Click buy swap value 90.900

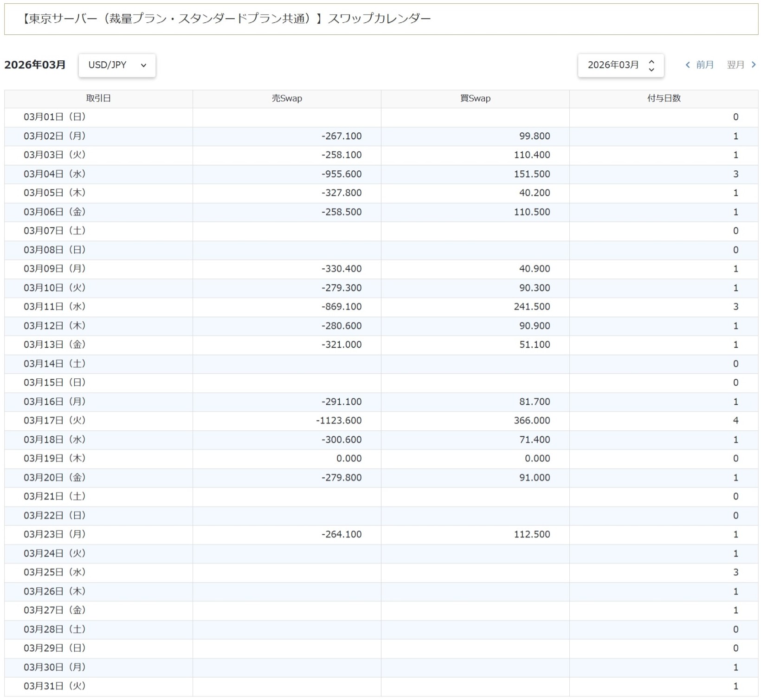535,326
